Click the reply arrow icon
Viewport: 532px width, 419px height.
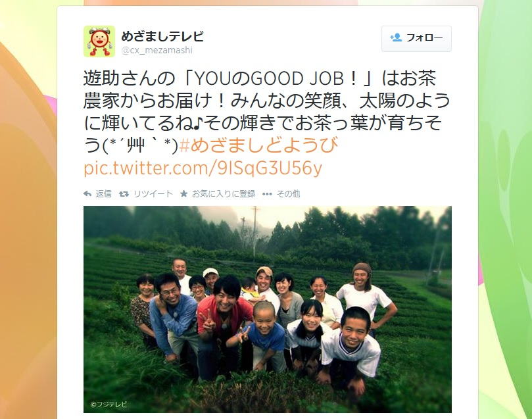(87, 194)
